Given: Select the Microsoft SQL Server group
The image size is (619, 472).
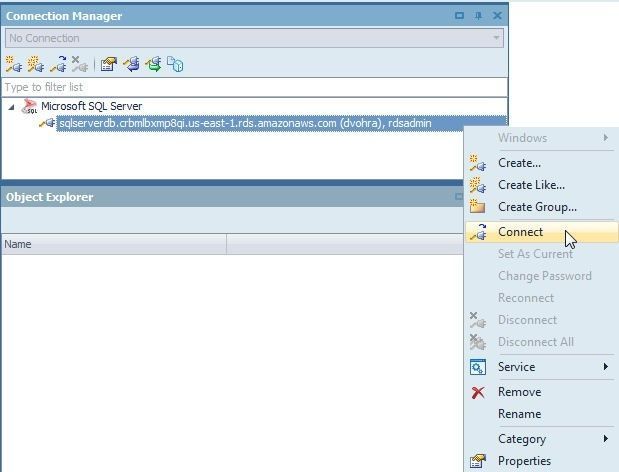Looking at the screenshot, I should tap(91, 106).
